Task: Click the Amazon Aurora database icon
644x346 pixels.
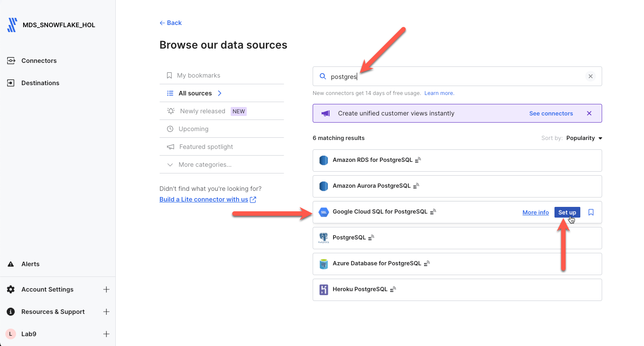Action: (x=324, y=186)
